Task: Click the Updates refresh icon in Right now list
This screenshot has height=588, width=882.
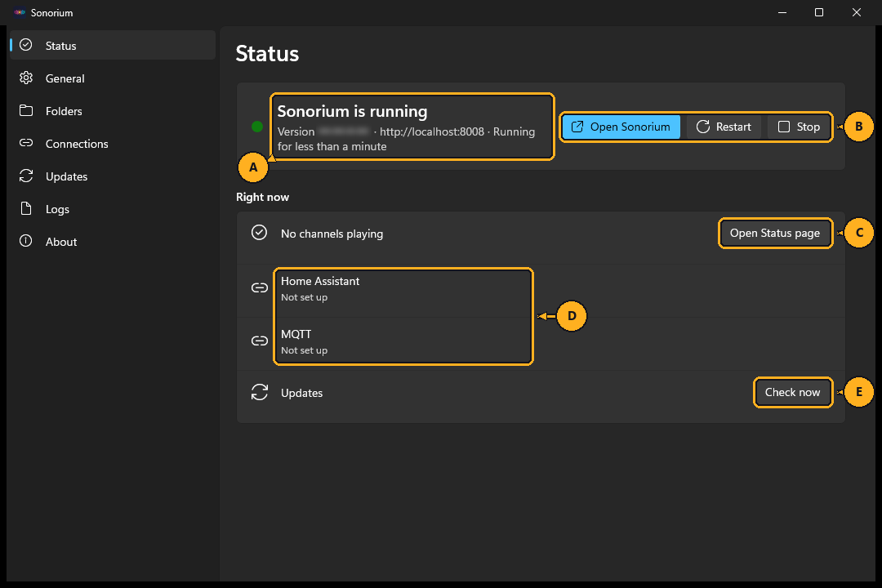Action: 260,392
